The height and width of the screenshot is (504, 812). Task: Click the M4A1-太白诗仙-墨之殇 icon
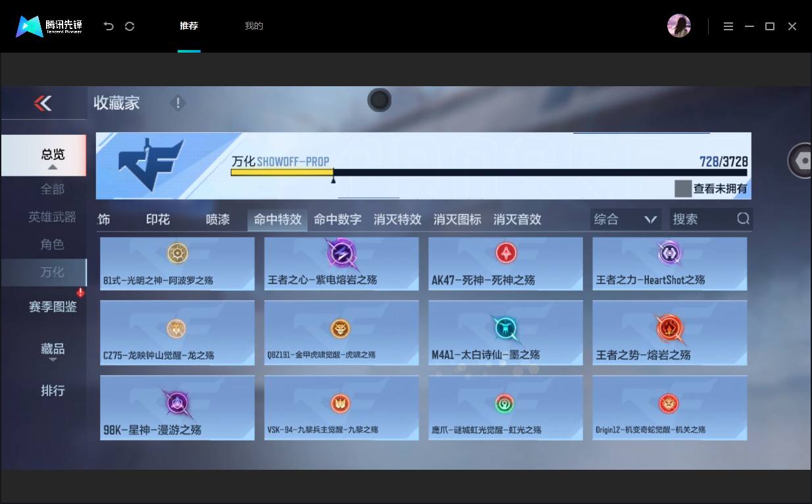[505, 328]
